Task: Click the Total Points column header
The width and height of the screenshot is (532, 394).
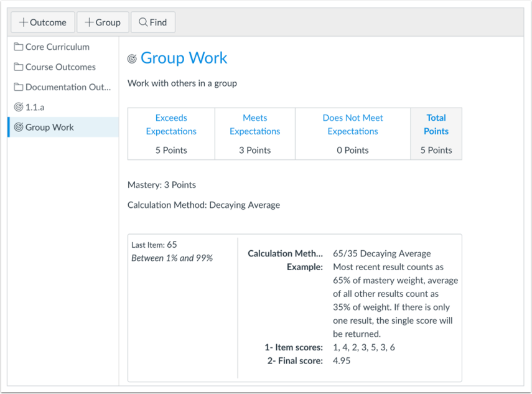Action: pyautogui.click(x=436, y=124)
